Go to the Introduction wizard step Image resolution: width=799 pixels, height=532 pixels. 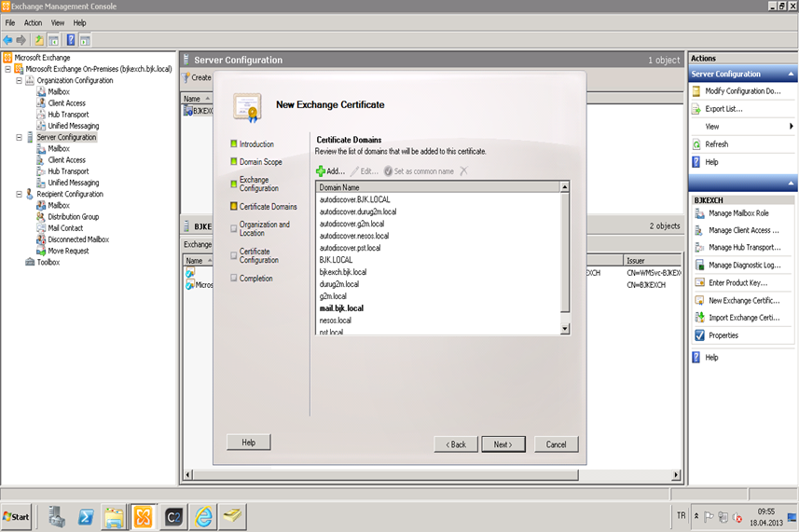pyautogui.click(x=256, y=144)
